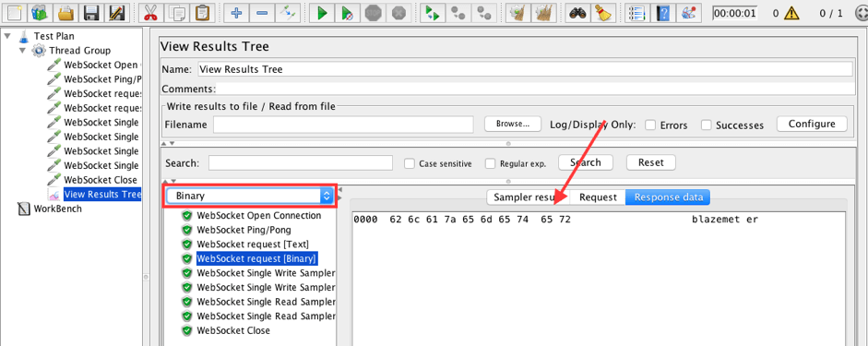Image resolution: width=868 pixels, height=346 pixels.
Task: Select WebSocket Close in results list
Action: click(233, 330)
